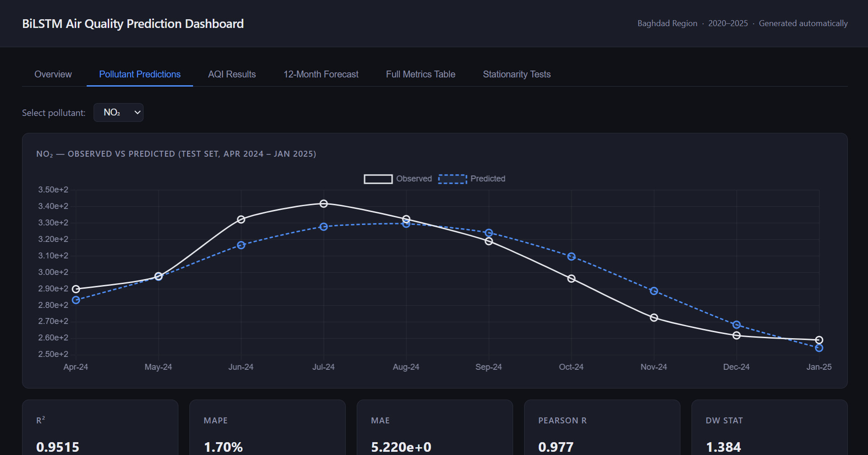Click the Predicted Jun-24 data point

241,246
